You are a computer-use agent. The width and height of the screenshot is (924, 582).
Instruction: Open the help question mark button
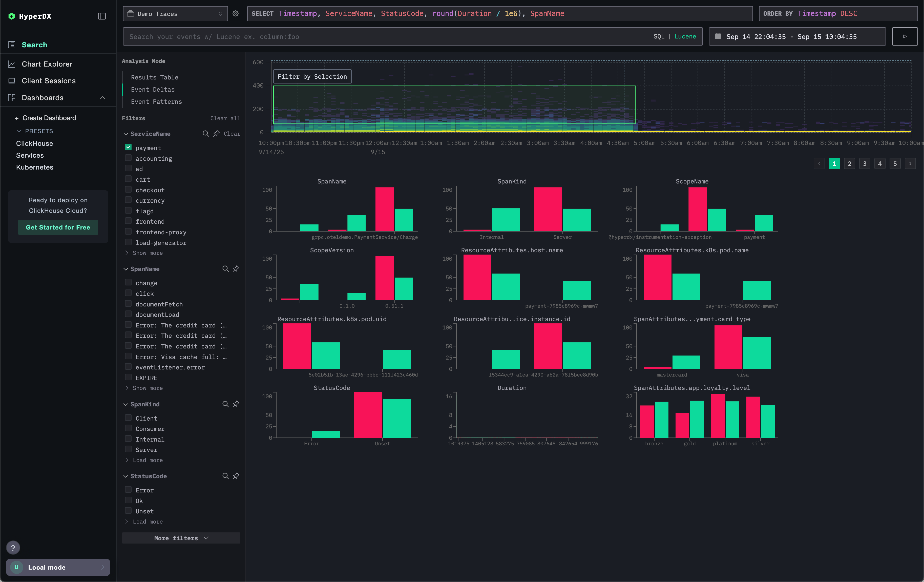point(13,548)
